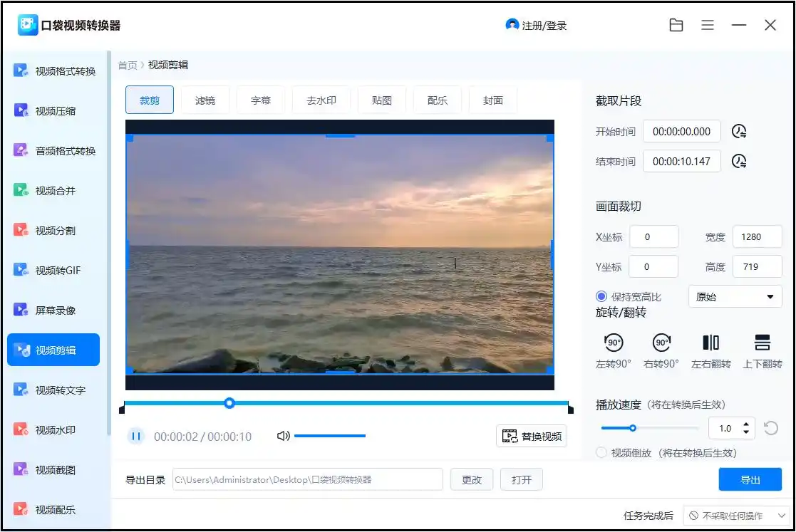The width and height of the screenshot is (796, 532).
Task: Click the 导出 export button
Action: tap(750, 480)
